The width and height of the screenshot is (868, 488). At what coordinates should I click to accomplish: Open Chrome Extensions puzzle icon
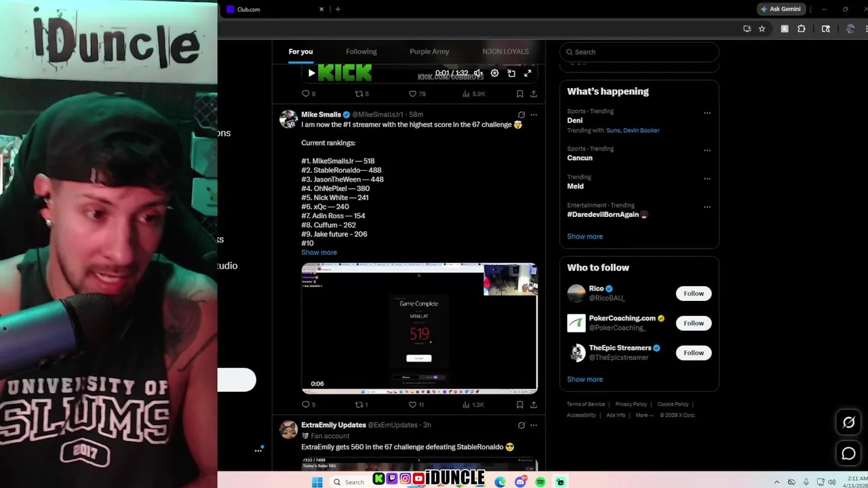click(802, 29)
